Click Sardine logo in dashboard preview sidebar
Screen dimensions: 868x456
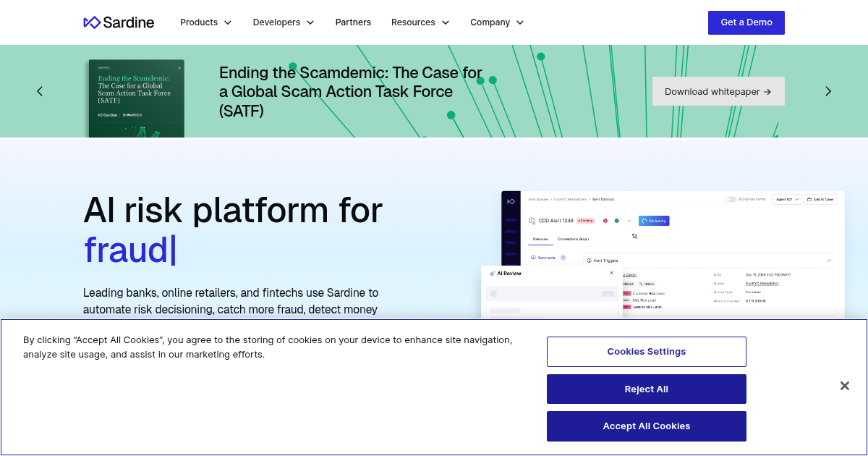tap(511, 201)
